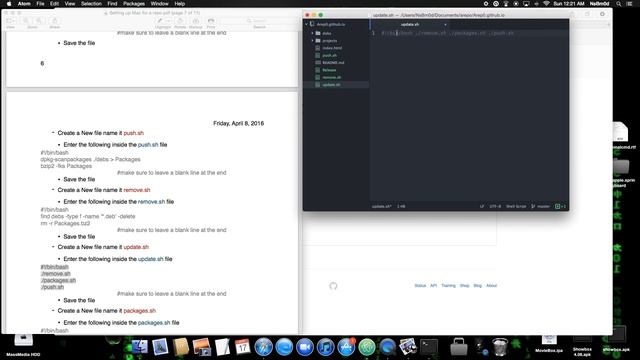
Task: Open the Training footer link
Action: tap(448, 286)
